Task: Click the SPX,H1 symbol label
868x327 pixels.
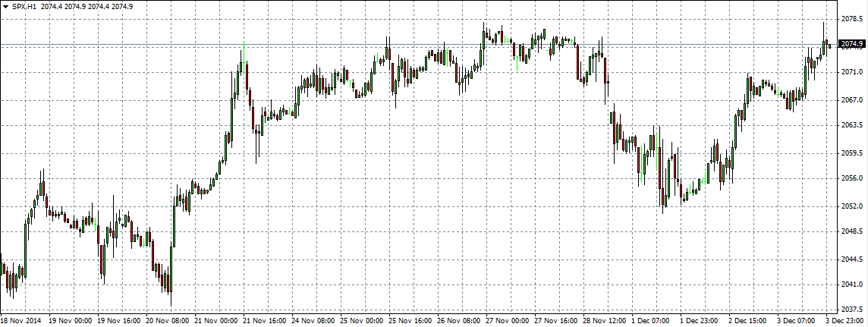Action: [x=24, y=5]
